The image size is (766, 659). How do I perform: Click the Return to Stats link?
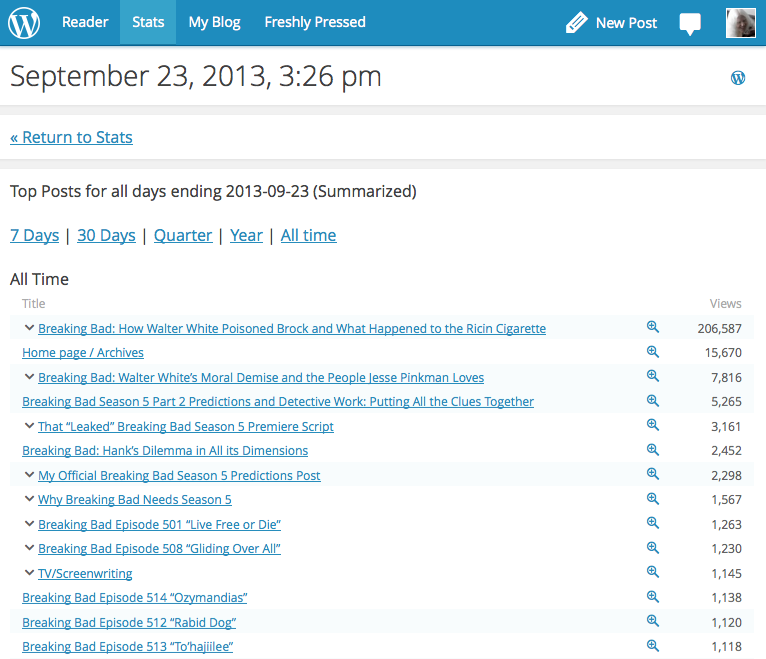[71, 137]
